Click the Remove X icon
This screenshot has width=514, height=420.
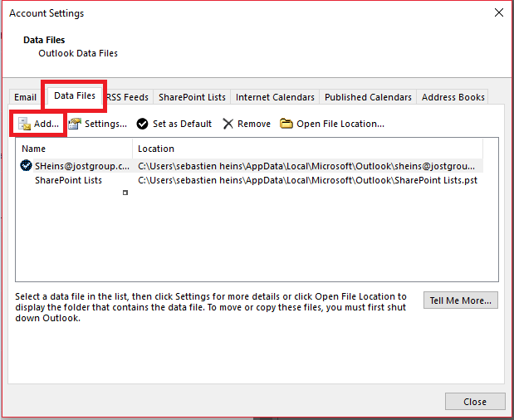[x=228, y=124]
